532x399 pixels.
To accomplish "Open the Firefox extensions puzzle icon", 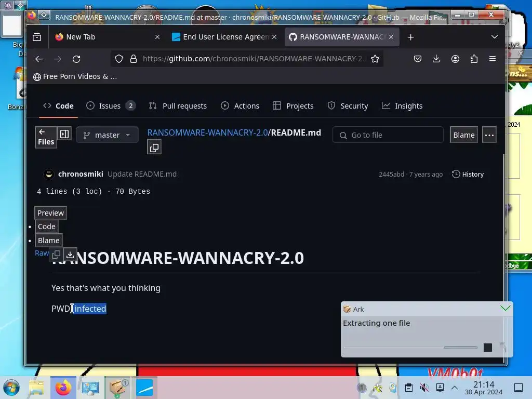I will click(x=474, y=59).
